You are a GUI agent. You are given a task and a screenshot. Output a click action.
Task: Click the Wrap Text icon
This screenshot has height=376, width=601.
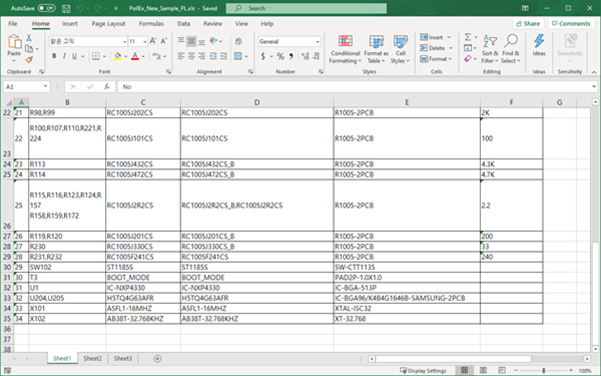click(x=239, y=41)
